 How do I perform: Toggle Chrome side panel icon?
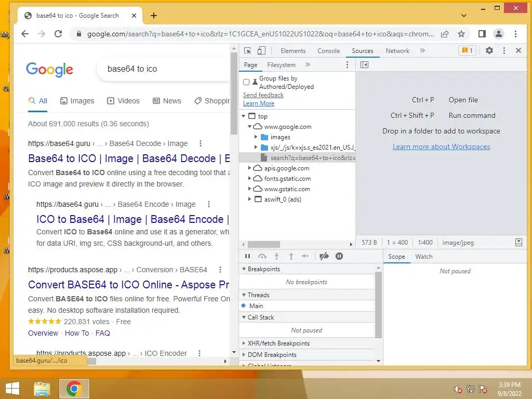point(482,34)
